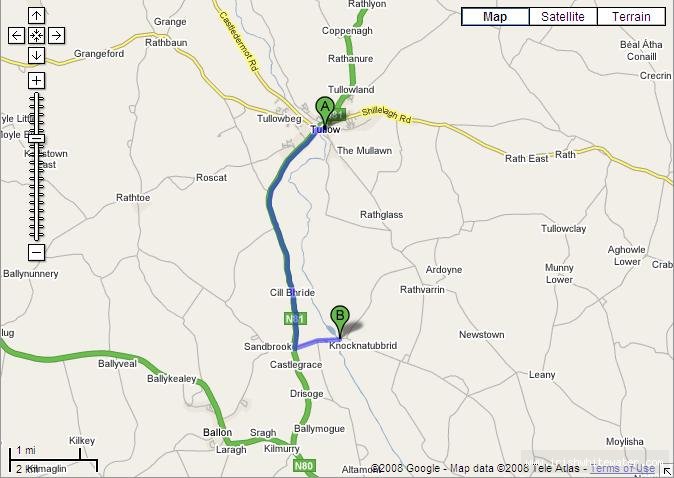Pan the map down with arrow button
The width and height of the screenshot is (674, 478).
[x=37, y=55]
